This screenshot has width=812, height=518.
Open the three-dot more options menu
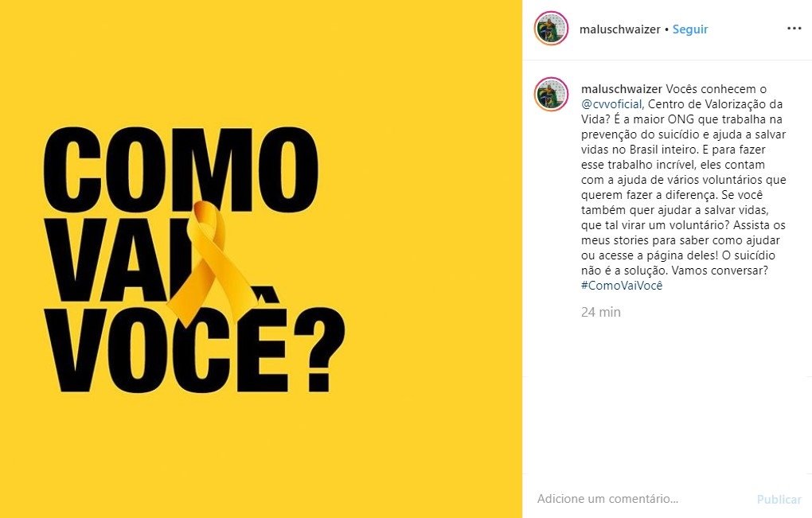pos(794,29)
